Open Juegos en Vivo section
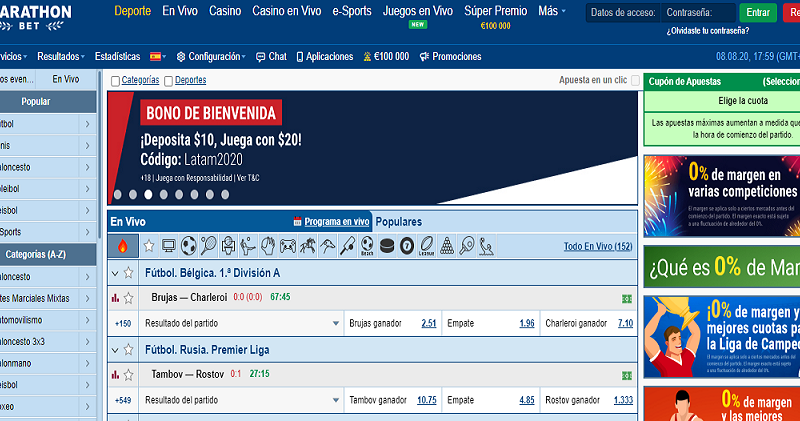Viewport: 800px width, 421px height. coord(418,11)
